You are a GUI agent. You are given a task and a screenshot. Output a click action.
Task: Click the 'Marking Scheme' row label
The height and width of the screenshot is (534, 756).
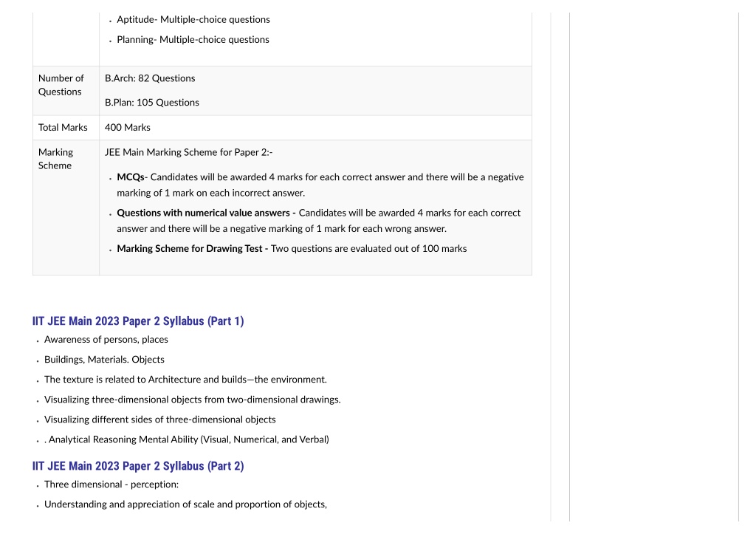coord(55,159)
